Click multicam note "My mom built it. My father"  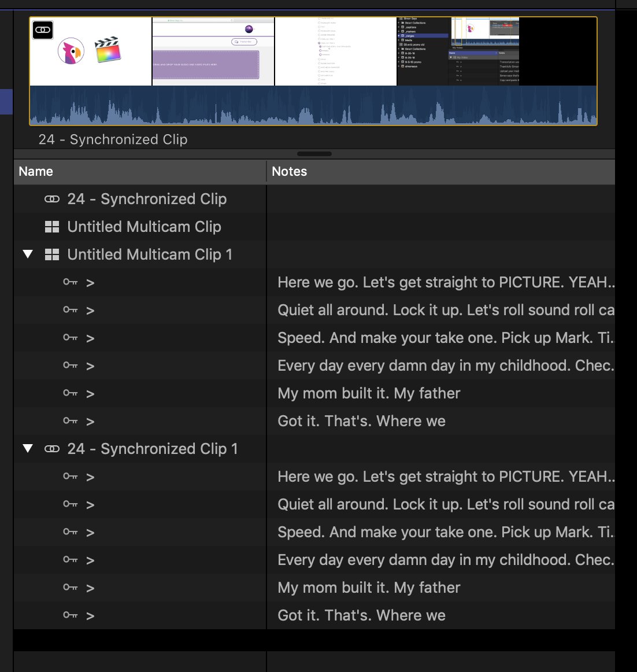pos(369,393)
